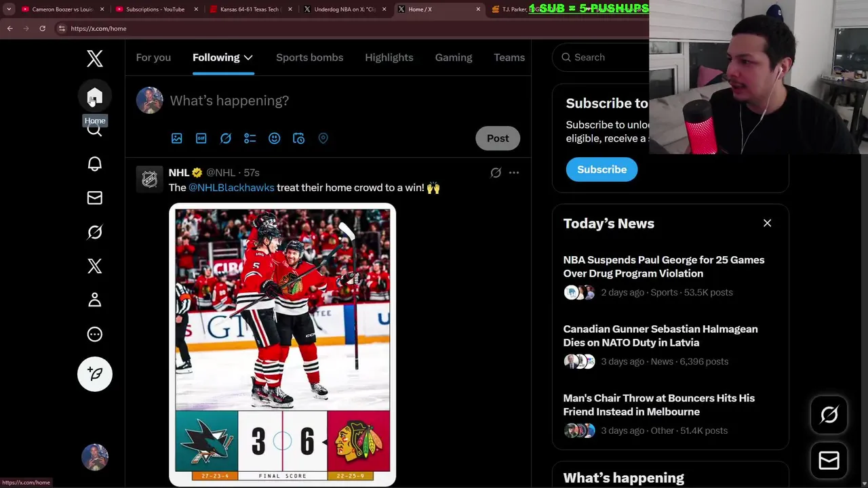Open the @NHLBlackhawks mention link
868x488 pixels.
[231, 188]
